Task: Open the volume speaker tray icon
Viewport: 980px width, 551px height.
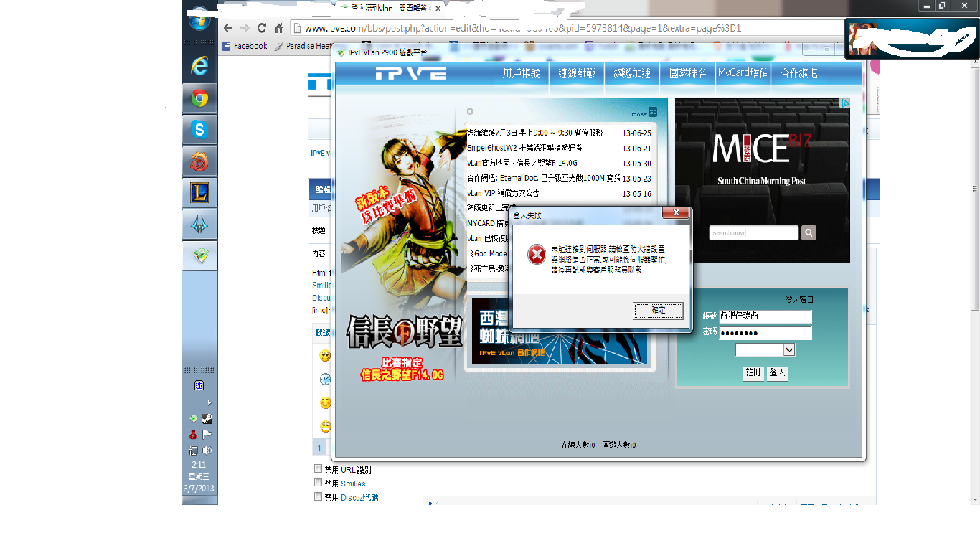Action: tap(207, 451)
